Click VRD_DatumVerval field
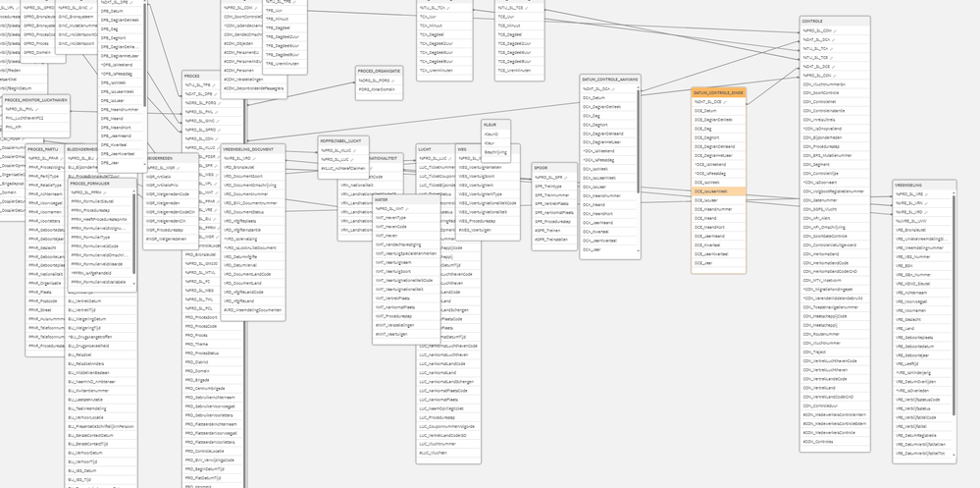This screenshot has height=488, width=980. [x=252, y=265]
